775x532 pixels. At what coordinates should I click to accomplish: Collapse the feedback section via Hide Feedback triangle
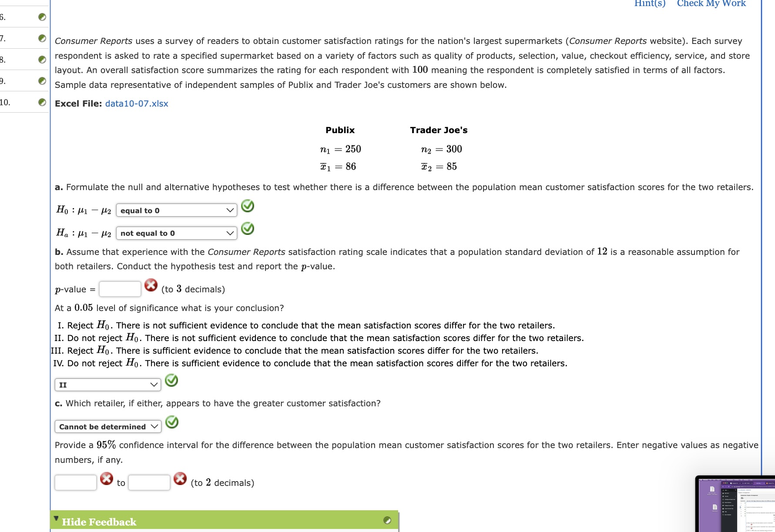pos(57,519)
